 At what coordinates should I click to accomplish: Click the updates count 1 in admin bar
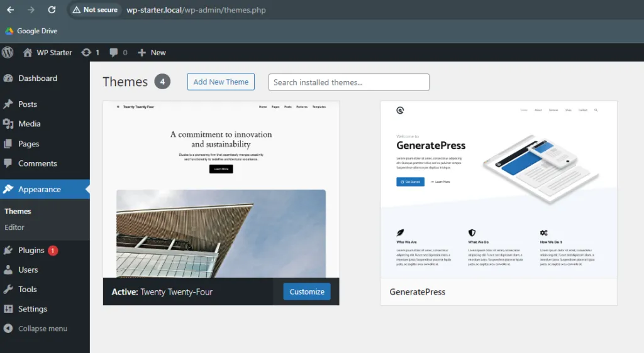pos(97,53)
